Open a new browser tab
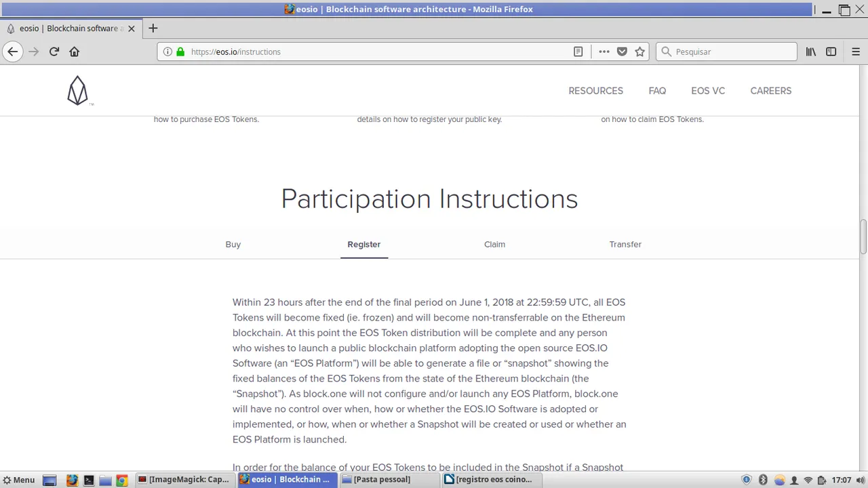This screenshot has height=488, width=868. tap(153, 28)
